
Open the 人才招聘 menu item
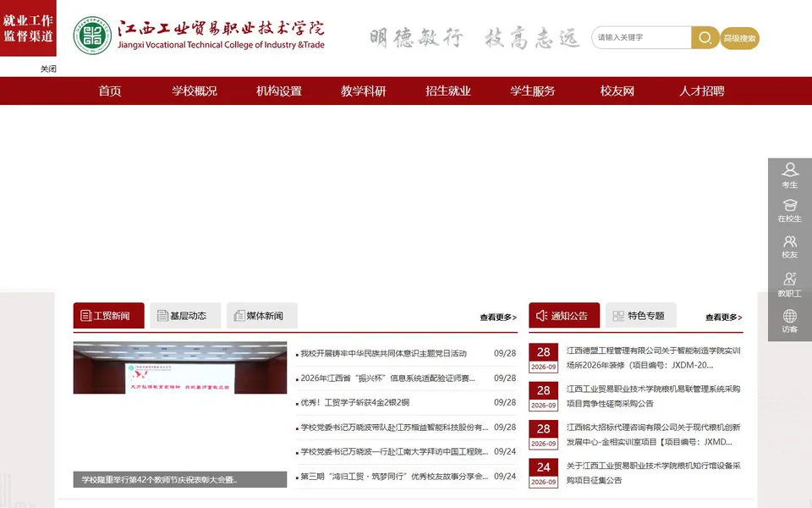click(x=702, y=91)
